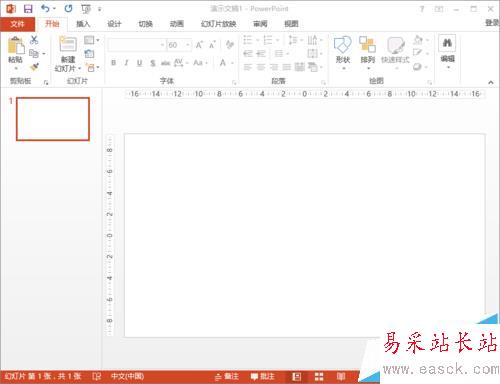500x384 pixels.
Task: Click the Cut scissors icon
Action: click(x=34, y=40)
